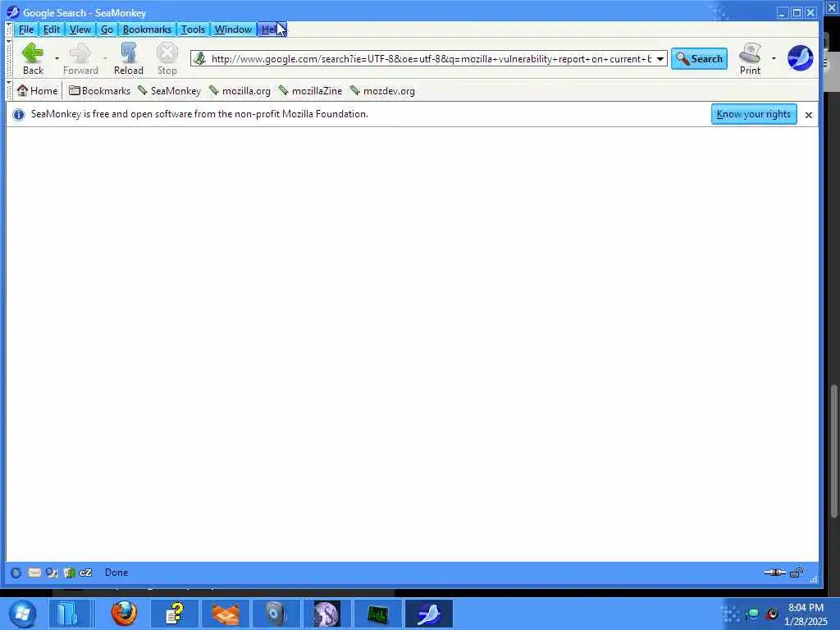Click Know your rights button
This screenshot has height=630, width=840.
point(754,114)
